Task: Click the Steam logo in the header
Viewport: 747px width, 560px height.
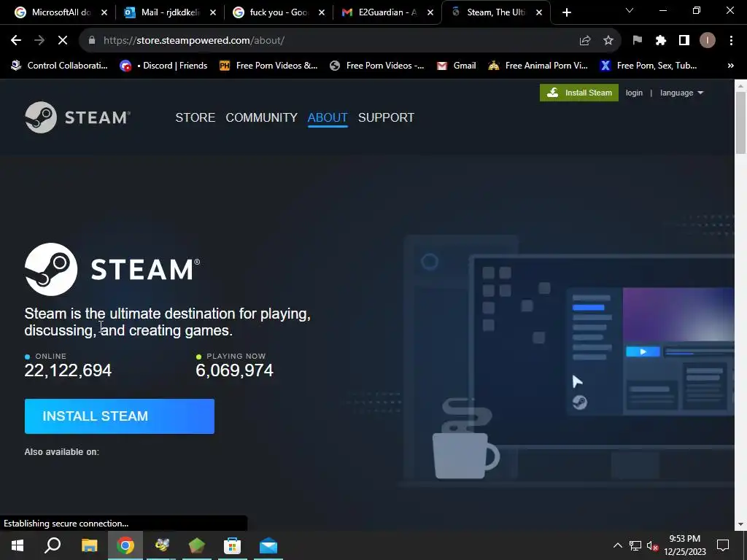Action: [x=77, y=117]
